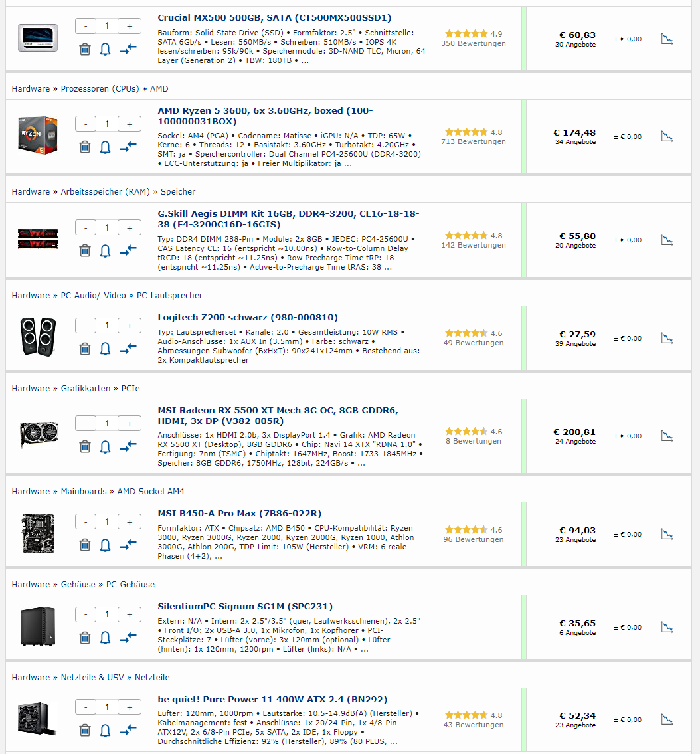Open MSI B450-A Pro Max product link
This screenshot has width=700, height=754.
click(240, 514)
